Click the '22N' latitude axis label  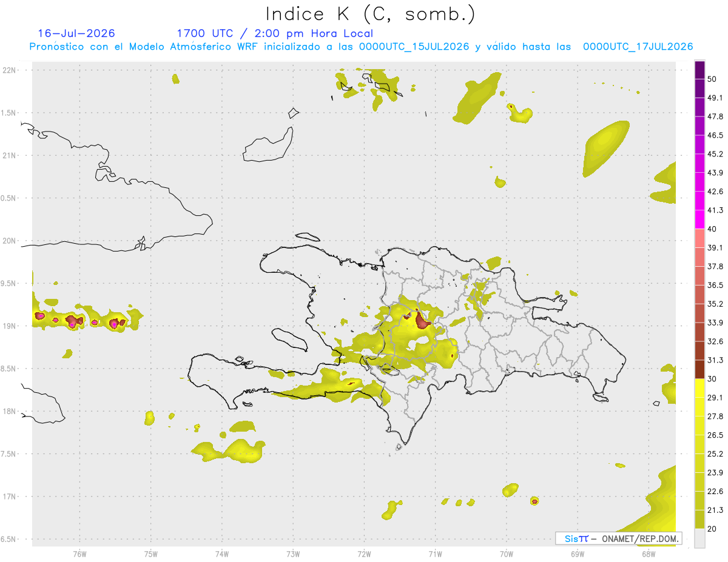point(9,70)
